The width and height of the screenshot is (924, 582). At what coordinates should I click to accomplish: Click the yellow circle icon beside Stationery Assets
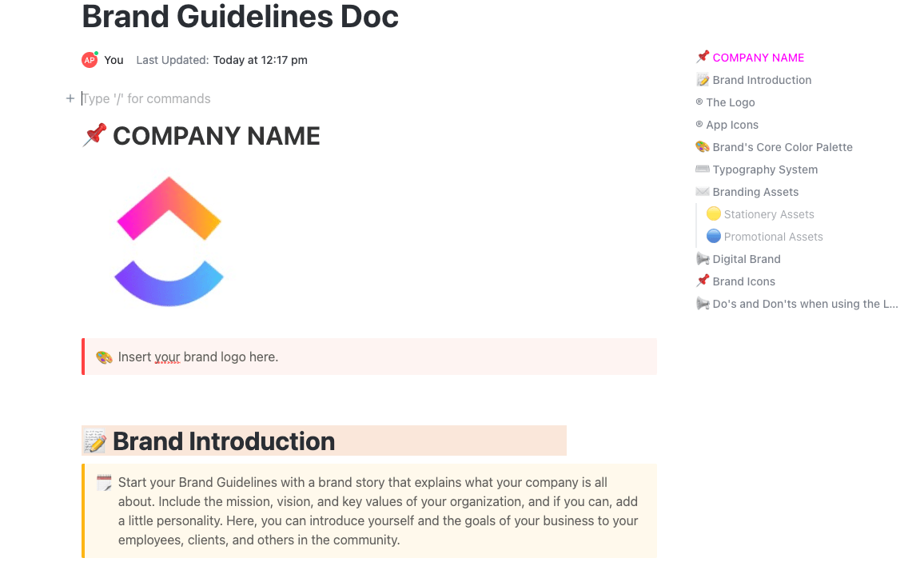[714, 214]
